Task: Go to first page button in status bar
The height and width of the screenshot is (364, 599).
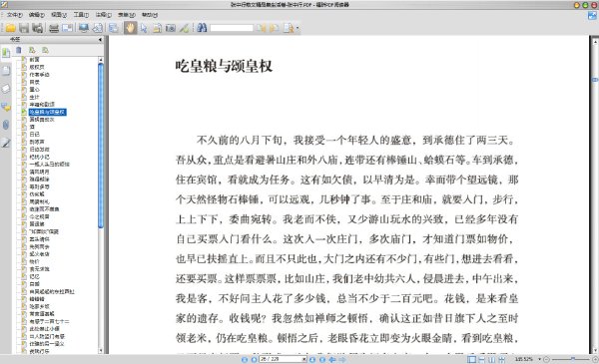Action: [x=245, y=359]
